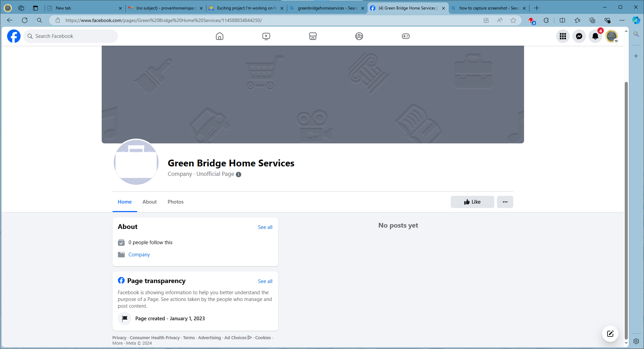This screenshot has height=349, width=644.
Task: Like the Green Bridge Home Services page
Action: click(472, 202)
